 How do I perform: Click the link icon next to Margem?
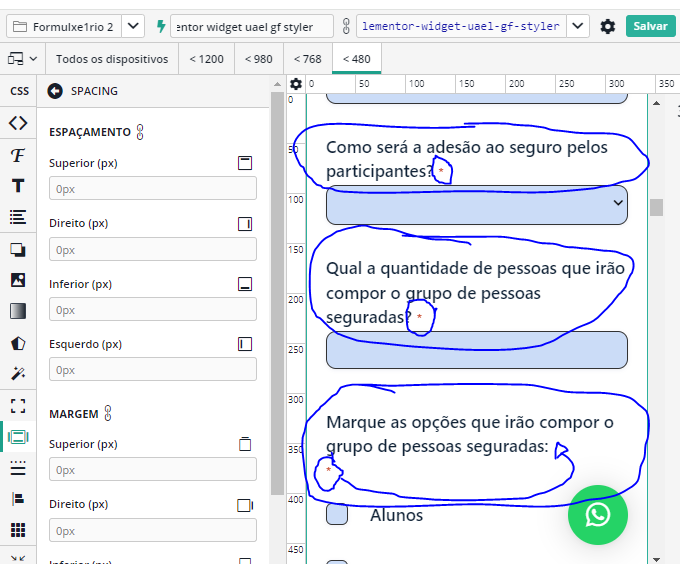tap(108, 413)
